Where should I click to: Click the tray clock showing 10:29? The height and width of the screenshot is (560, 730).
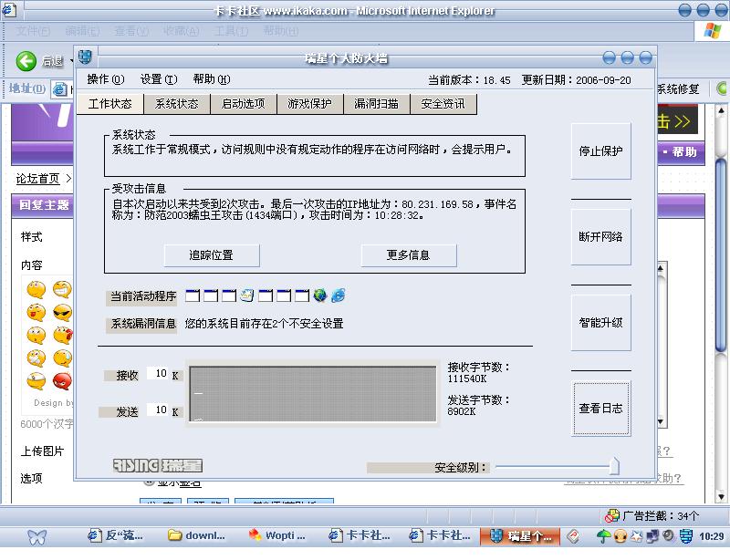pos(712,536)
